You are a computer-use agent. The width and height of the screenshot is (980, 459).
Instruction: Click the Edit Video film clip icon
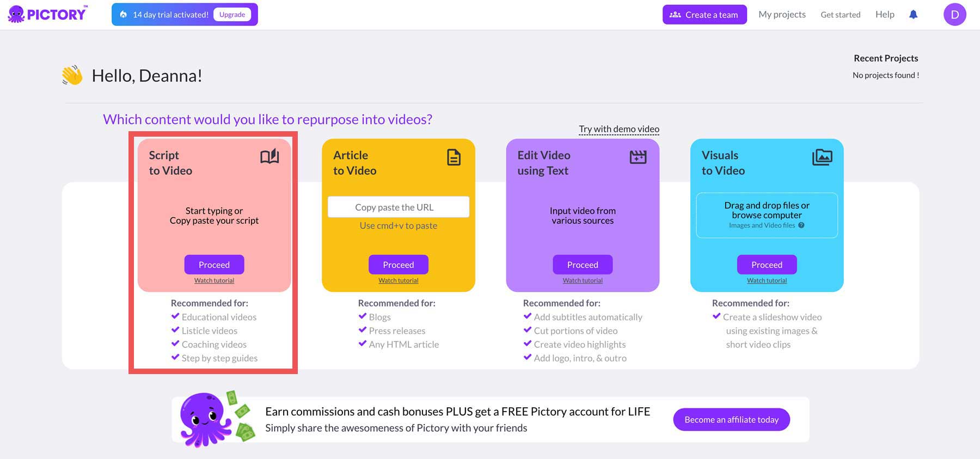638,157
